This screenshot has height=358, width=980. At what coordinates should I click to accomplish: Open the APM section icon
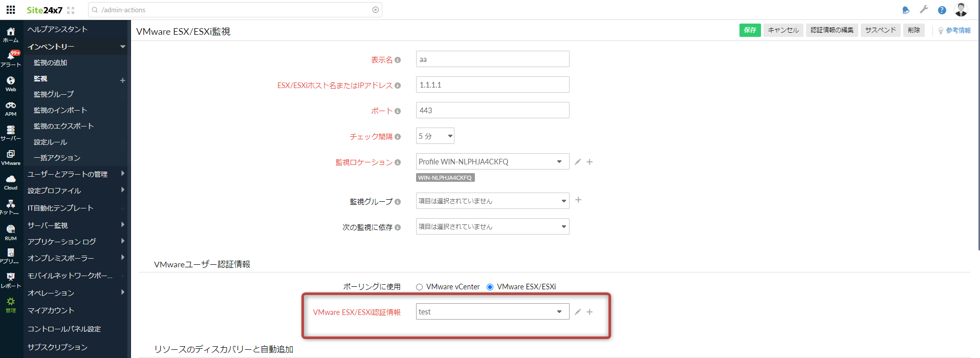coord(11,109)
